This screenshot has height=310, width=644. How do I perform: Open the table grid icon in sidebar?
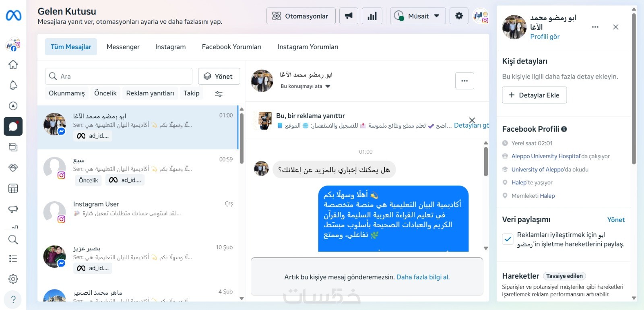(x=13, y=188)
